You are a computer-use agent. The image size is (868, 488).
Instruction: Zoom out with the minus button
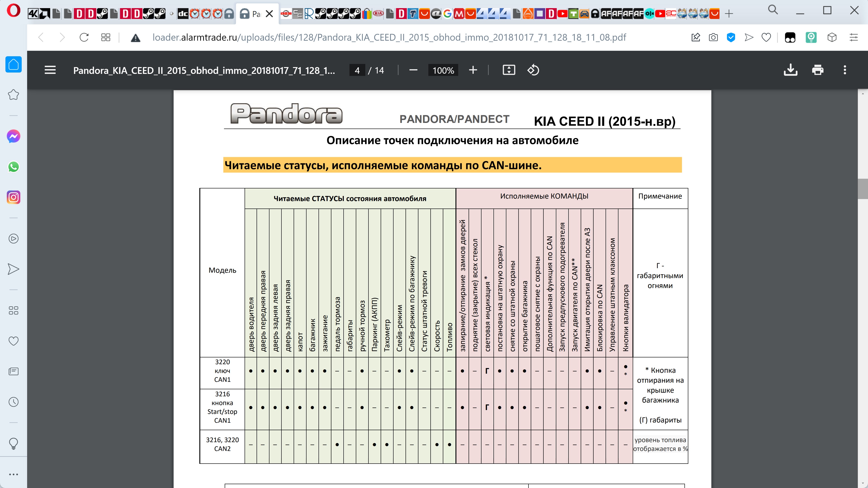[x=413, y=70]
